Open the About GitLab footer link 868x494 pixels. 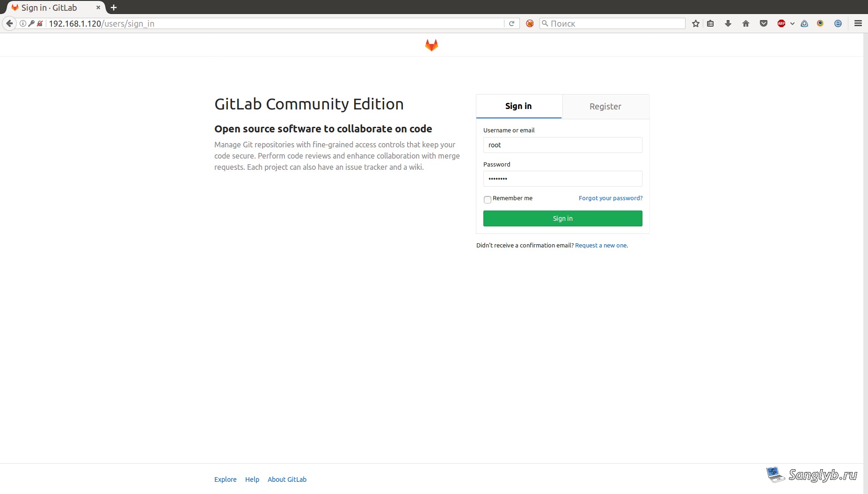(287, 479)
